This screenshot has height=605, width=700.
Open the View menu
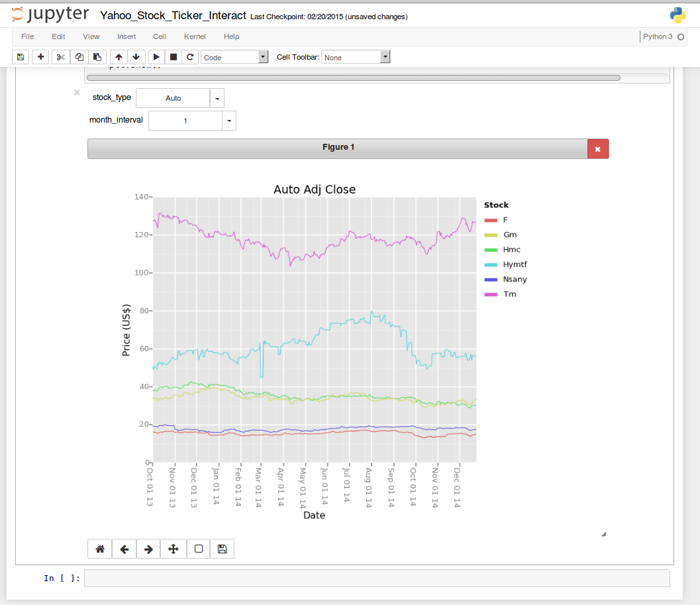click(x=91, y=36)
